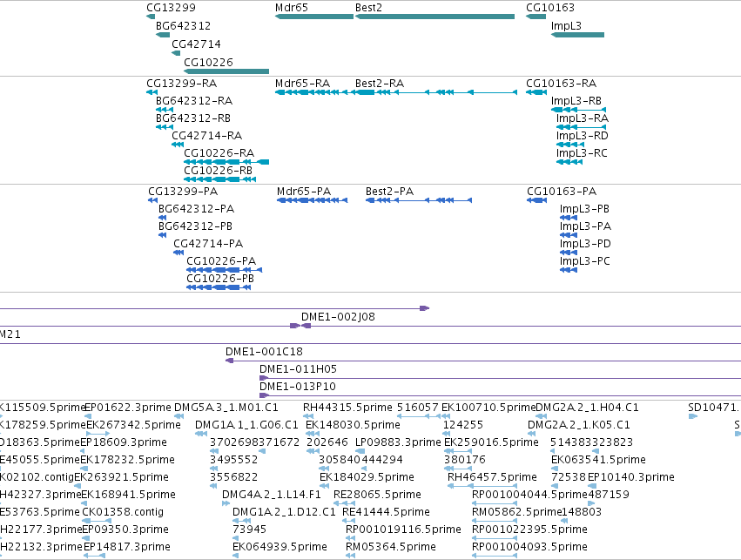Click the ImpL3-RC transcript label

tap(582, 153)
